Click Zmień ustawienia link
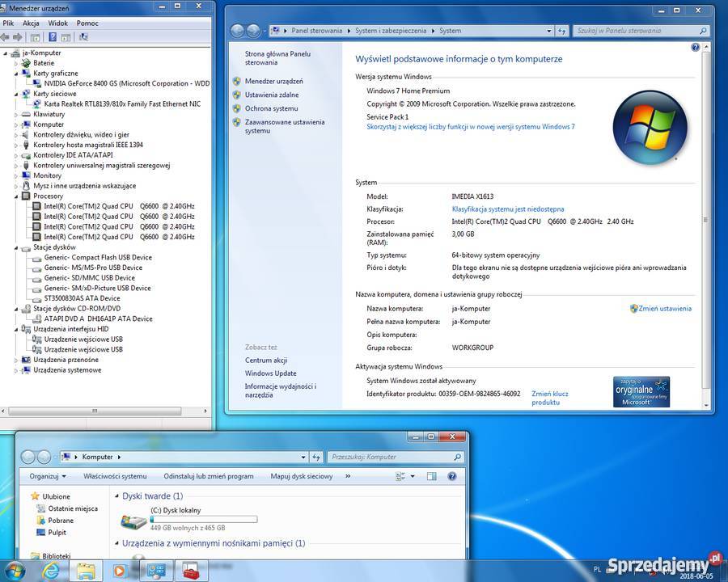This screenshot has height=582, width=728. click(664, 309)
